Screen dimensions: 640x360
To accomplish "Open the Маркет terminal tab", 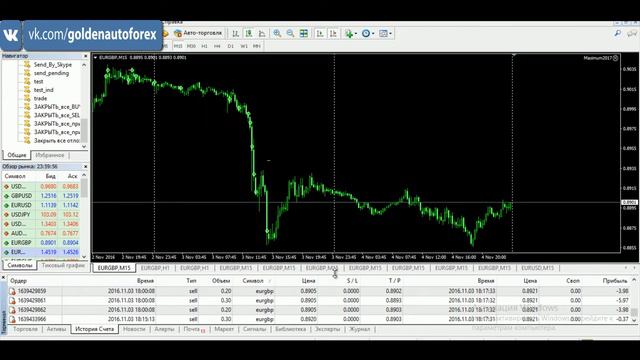I will (x=224, y=329).
